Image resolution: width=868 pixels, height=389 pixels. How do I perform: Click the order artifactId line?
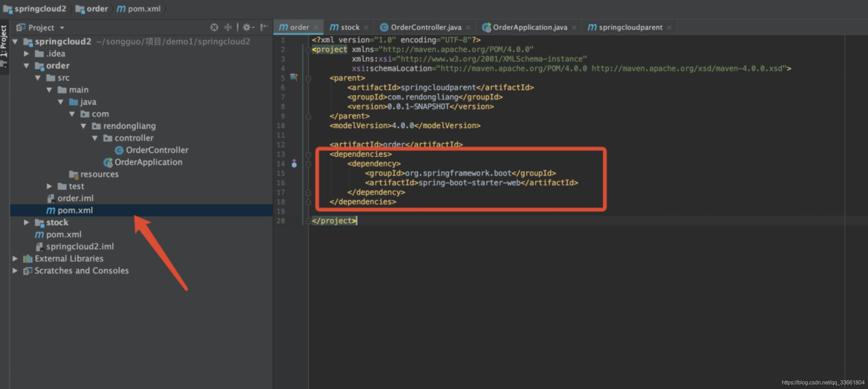396,144
